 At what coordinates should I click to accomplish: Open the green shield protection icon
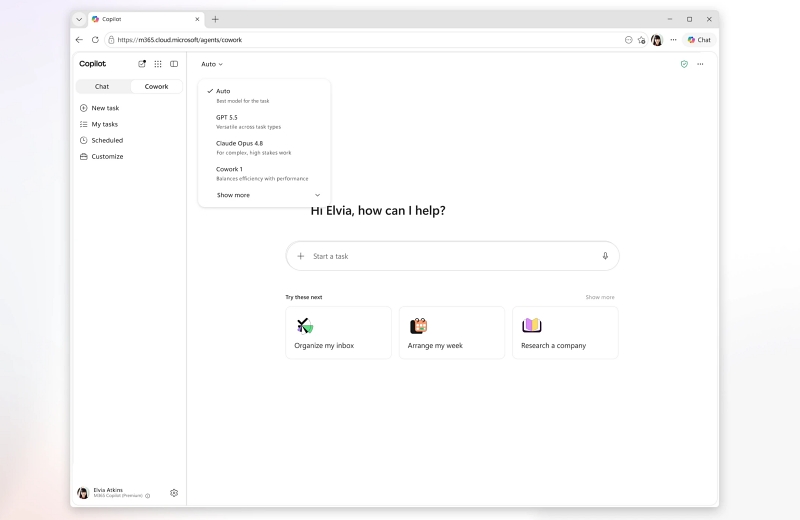[x=684, y=64]
